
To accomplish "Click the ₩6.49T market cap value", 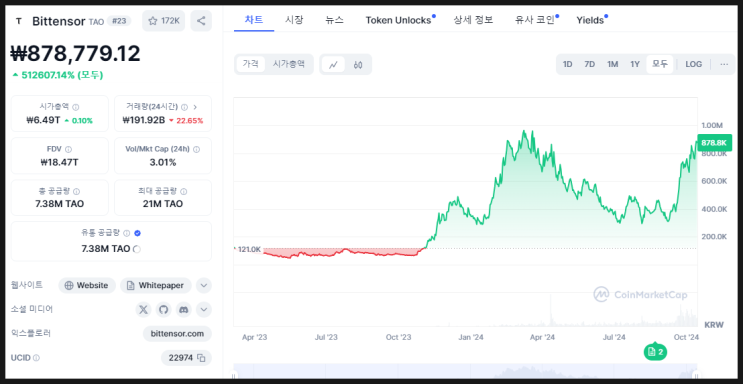I will 43,120.
